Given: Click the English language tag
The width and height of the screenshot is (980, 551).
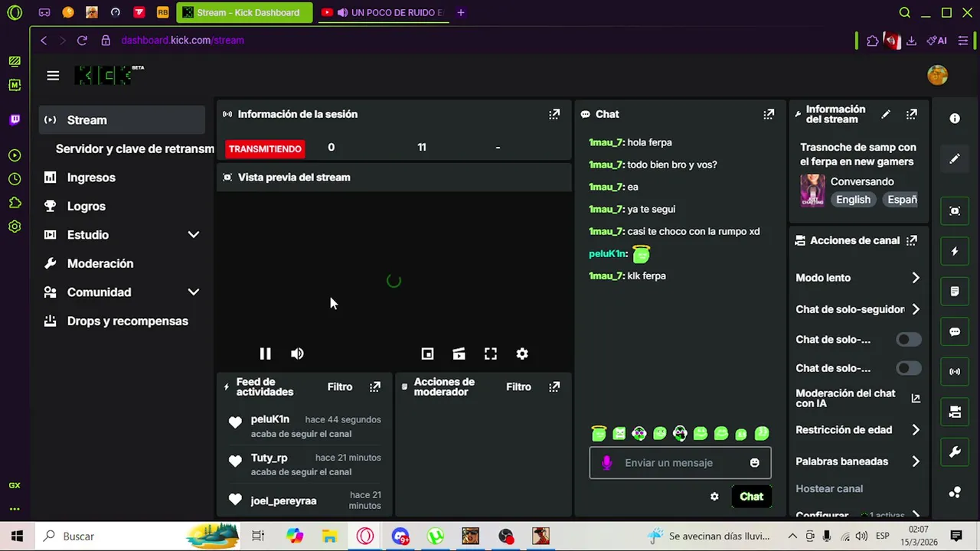Looking at the screenshot, I should (853, 200).
